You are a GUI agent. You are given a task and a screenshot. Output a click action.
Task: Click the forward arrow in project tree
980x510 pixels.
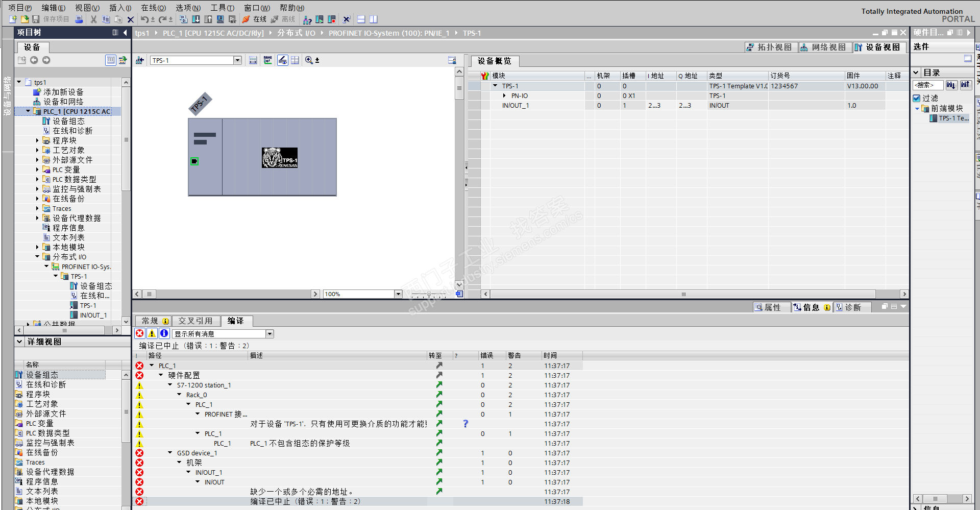(46, 60)
